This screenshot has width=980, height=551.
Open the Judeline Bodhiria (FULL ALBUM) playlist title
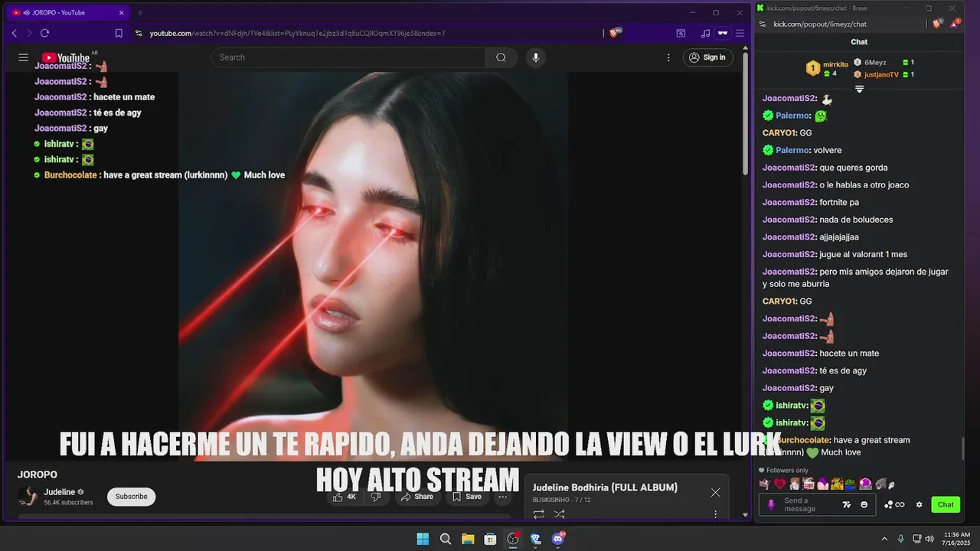coord(605,487)
